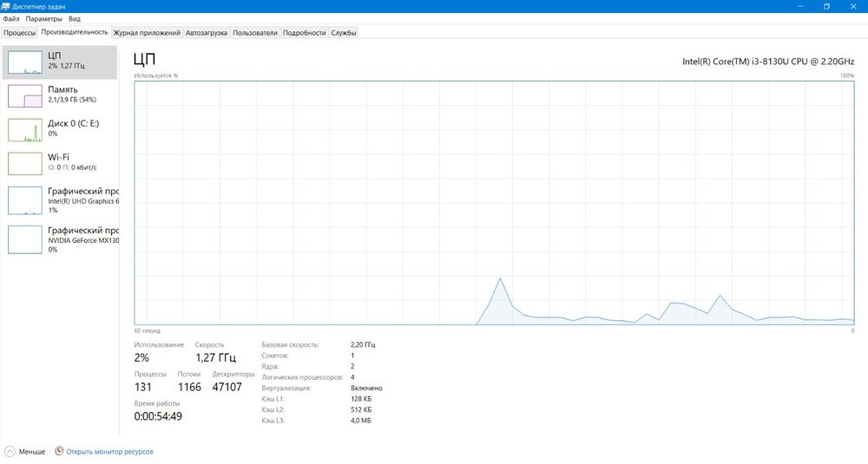Close the Диспетчер задач window
The height and width of the screenshot is (464, 868).
[x=853, y=6]
